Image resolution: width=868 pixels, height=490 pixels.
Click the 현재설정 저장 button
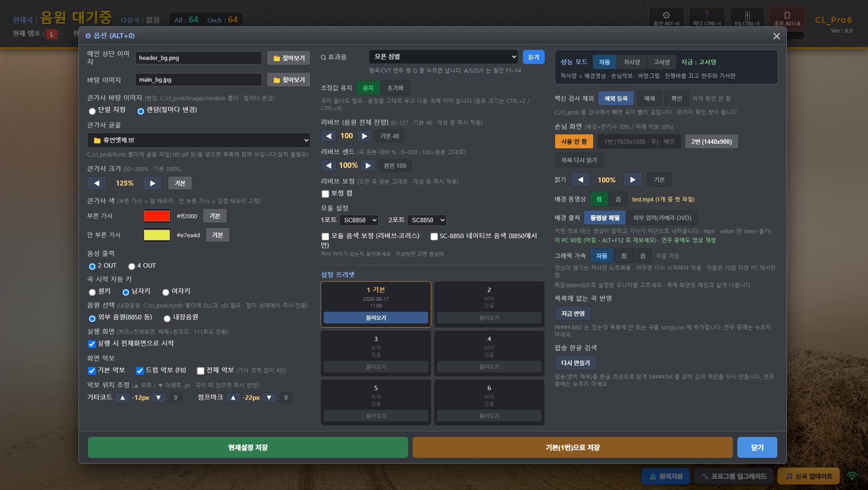pos(248,447)
